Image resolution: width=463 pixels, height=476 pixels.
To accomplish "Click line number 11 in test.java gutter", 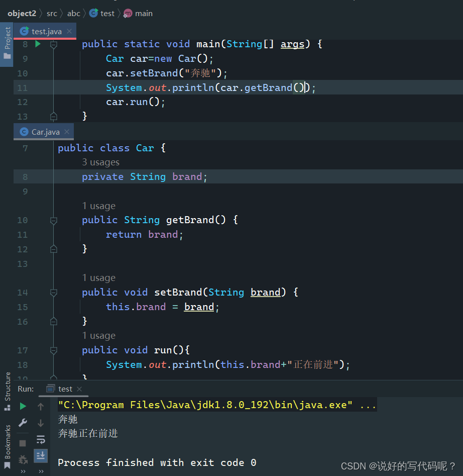I will (x=22, y=88).
